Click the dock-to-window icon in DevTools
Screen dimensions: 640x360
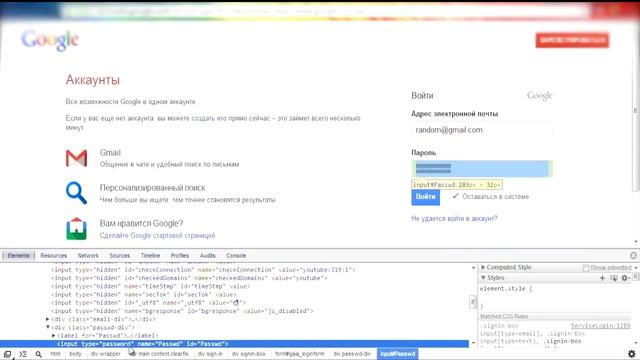(x=7, y=354)
